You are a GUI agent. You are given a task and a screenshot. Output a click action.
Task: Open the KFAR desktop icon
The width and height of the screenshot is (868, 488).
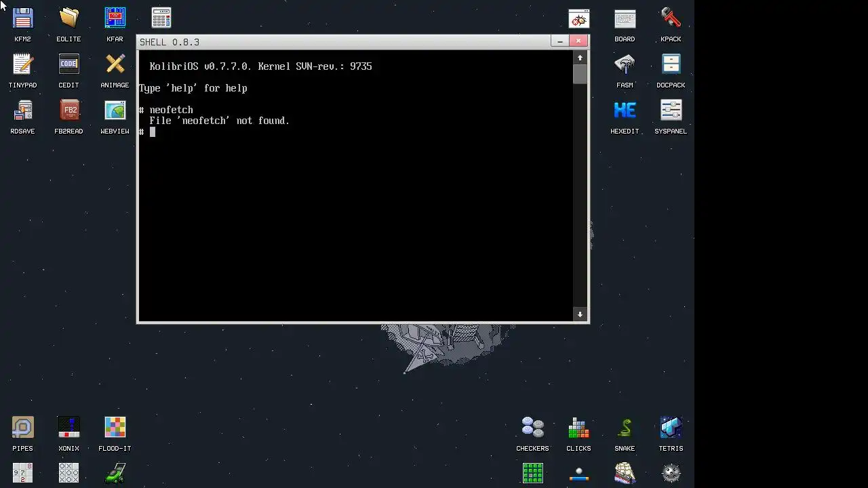pyautogui.click(x=115, y=18)
